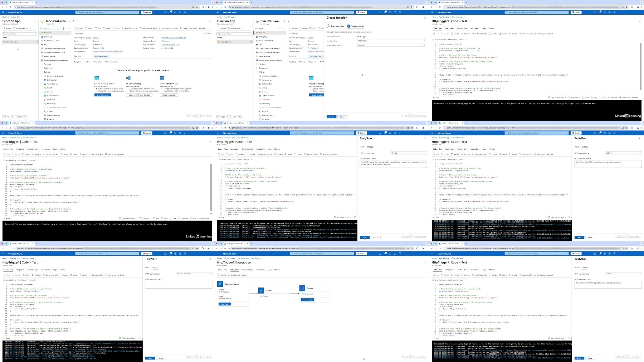Screen dimensions: 644x362
Task: Click the Add input button
Action: [x=225, y=304]
